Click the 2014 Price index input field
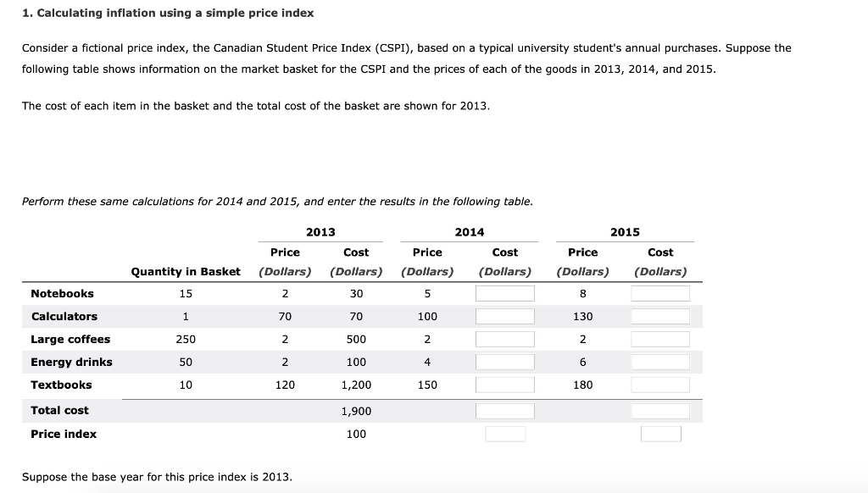Viewport: 868px width, 493px height. [505, 433]
